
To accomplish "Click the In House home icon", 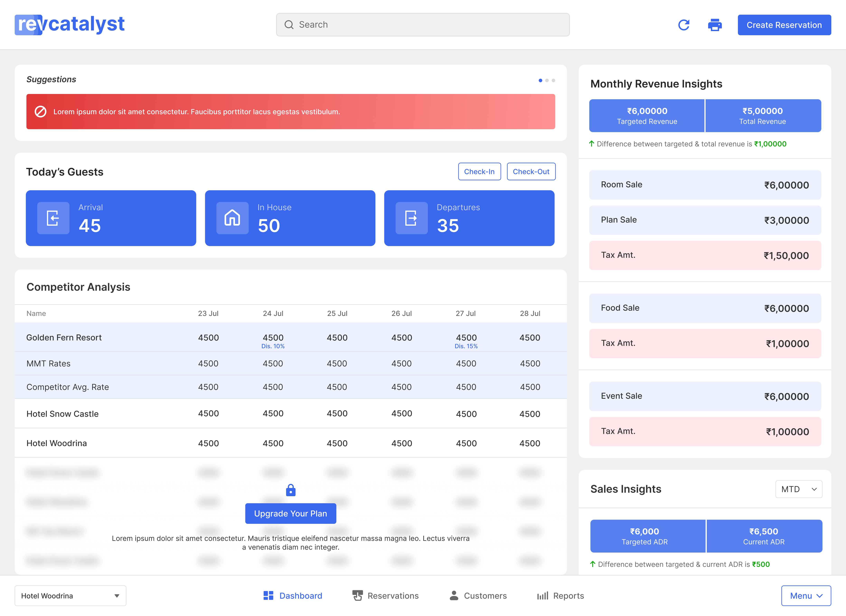I will pos(232,218).
